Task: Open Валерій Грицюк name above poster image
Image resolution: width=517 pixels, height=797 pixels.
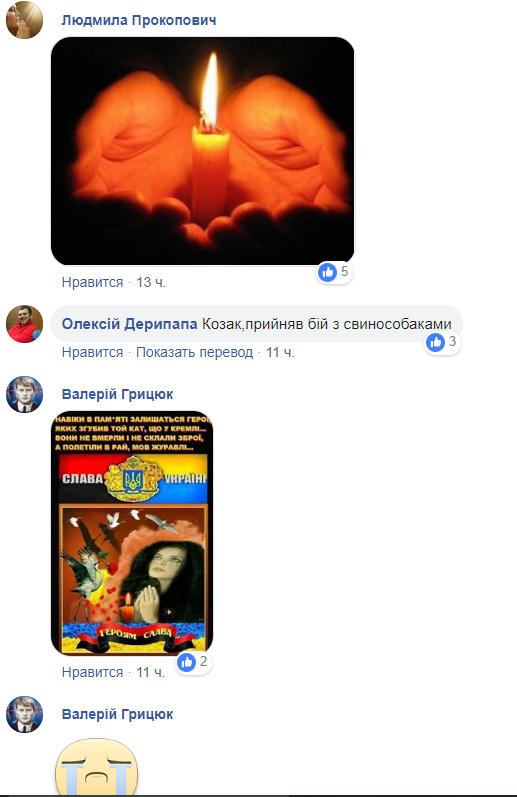Action: point(117,394)
